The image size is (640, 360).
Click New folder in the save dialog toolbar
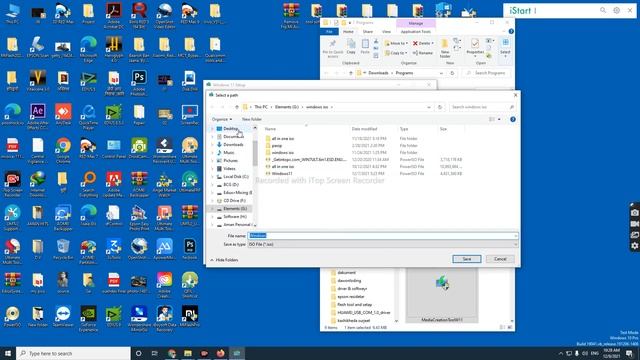coord(252,119)
